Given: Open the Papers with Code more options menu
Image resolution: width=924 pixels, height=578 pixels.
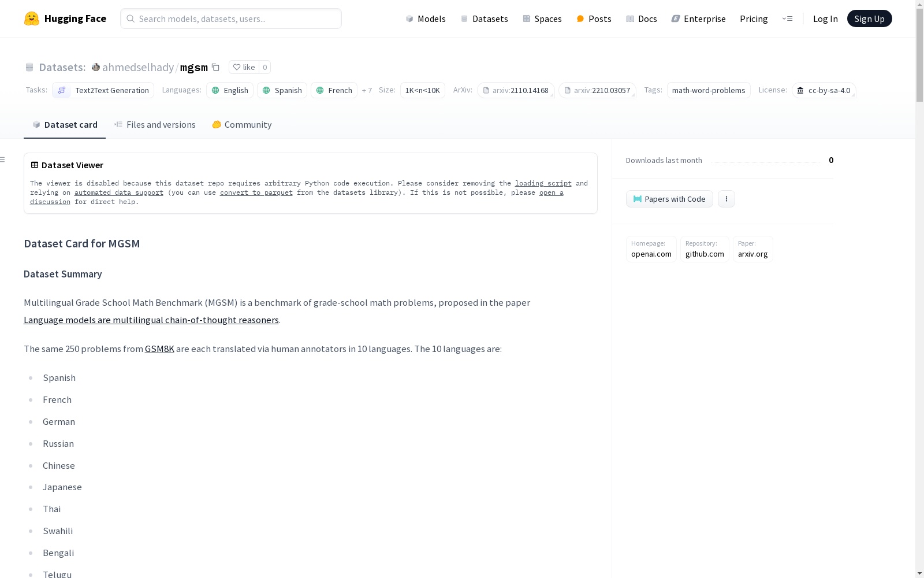Looking at the screenshot, I should point(726,199).
